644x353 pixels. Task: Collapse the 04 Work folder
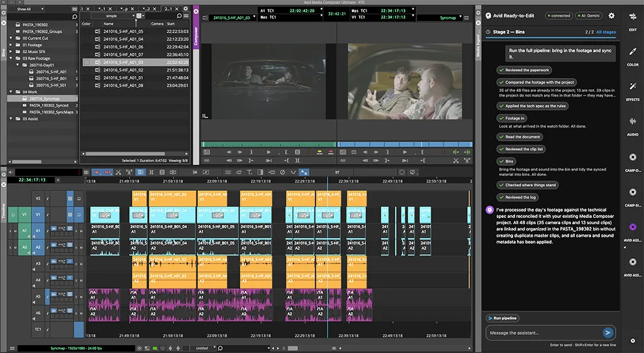(11, 92)
